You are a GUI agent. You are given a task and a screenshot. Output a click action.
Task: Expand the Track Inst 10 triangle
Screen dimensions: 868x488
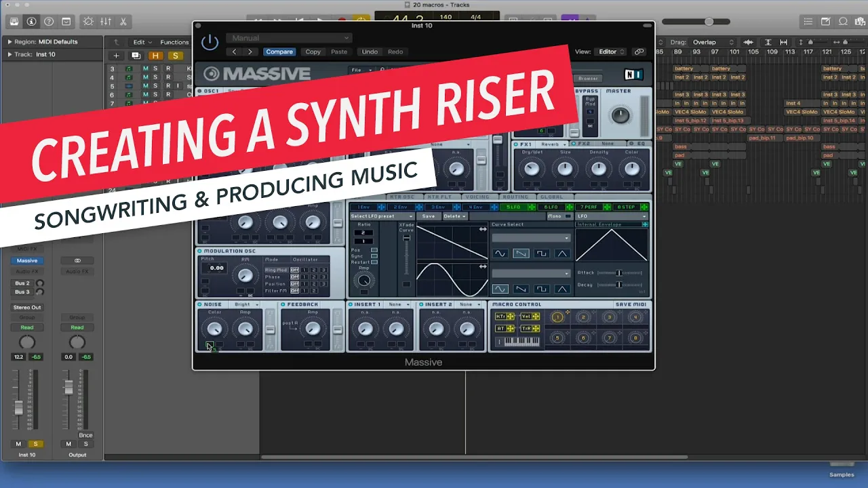(x=9, y=54)
